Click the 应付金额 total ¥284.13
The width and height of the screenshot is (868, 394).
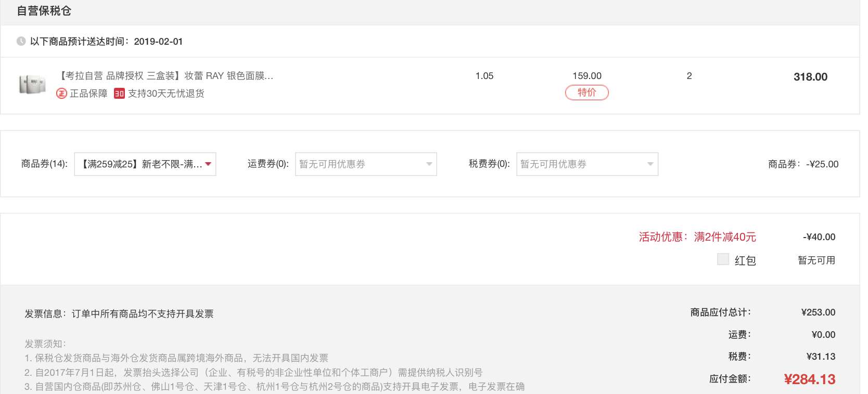pyautogui.click(x=809, y=379)
